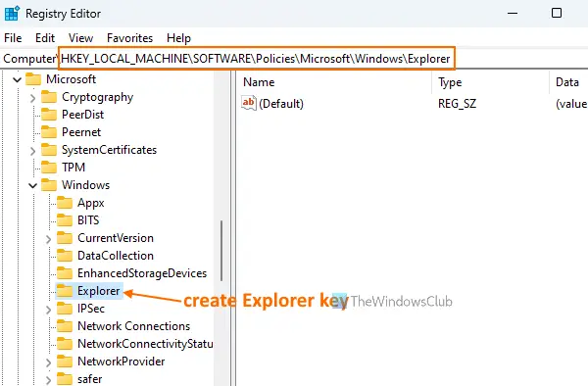Select the BITS folder icon
This screenshot has height=386, width=588.
pyautogui.click(x=65, y=220)
